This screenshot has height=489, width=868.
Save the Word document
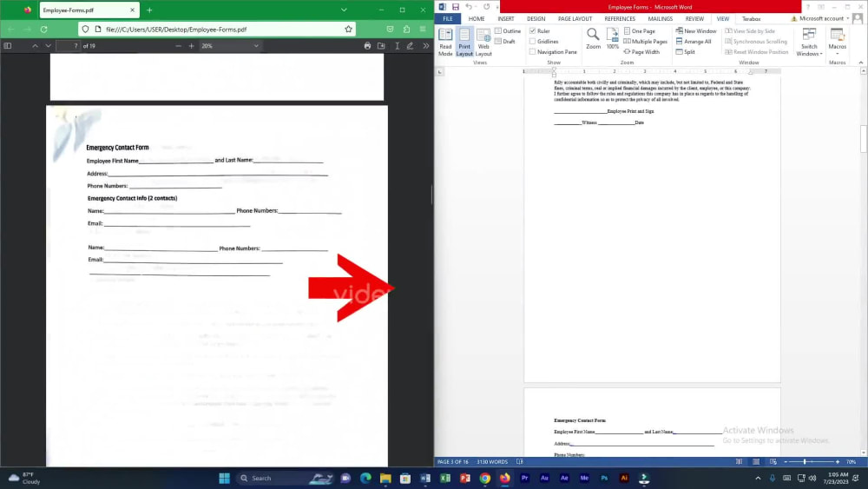click(456, 7)
